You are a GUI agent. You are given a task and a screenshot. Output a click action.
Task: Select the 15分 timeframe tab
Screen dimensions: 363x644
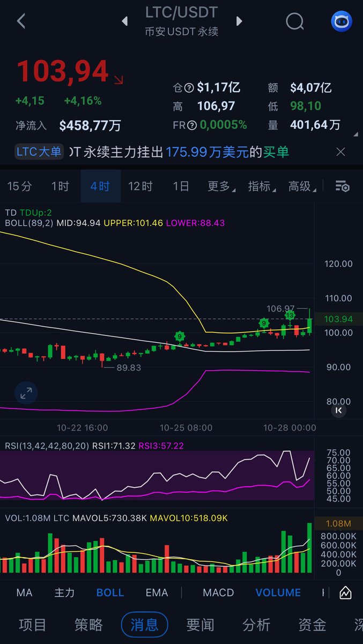coord(19,186)
